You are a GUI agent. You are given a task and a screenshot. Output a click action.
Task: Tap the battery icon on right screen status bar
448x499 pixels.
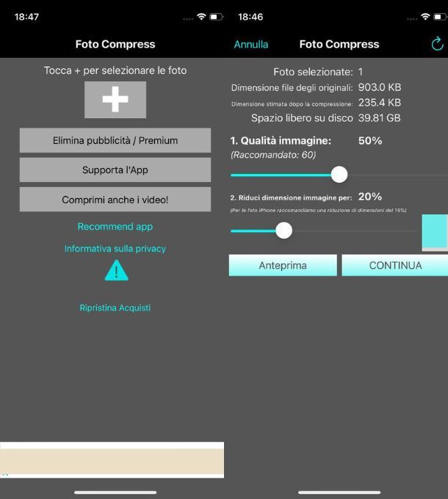(x=441, y=17)
